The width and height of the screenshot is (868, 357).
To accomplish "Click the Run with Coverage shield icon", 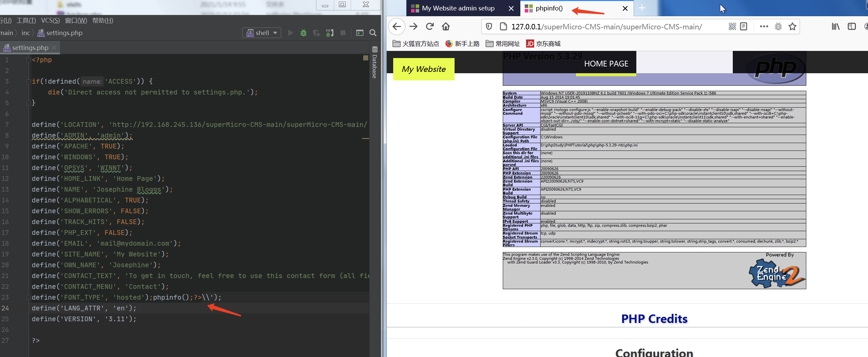I will [316, 33].
